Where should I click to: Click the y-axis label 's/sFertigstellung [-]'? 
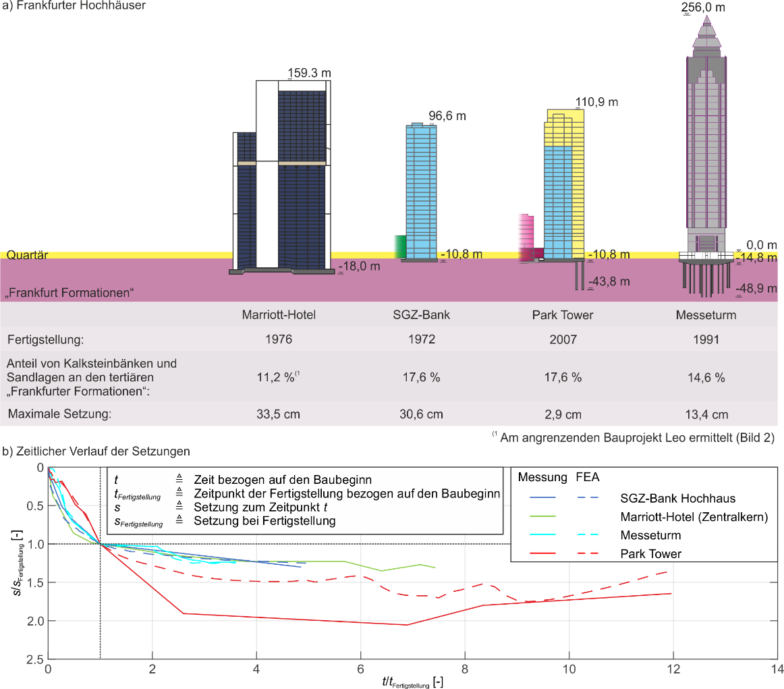click(x=17, y=563)
